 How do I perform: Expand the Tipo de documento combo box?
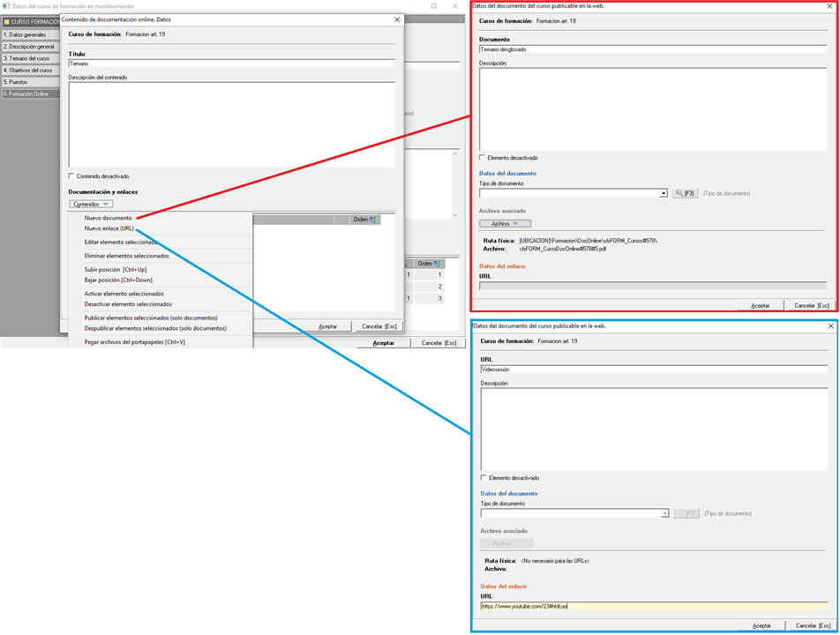[x=664, y=193]
